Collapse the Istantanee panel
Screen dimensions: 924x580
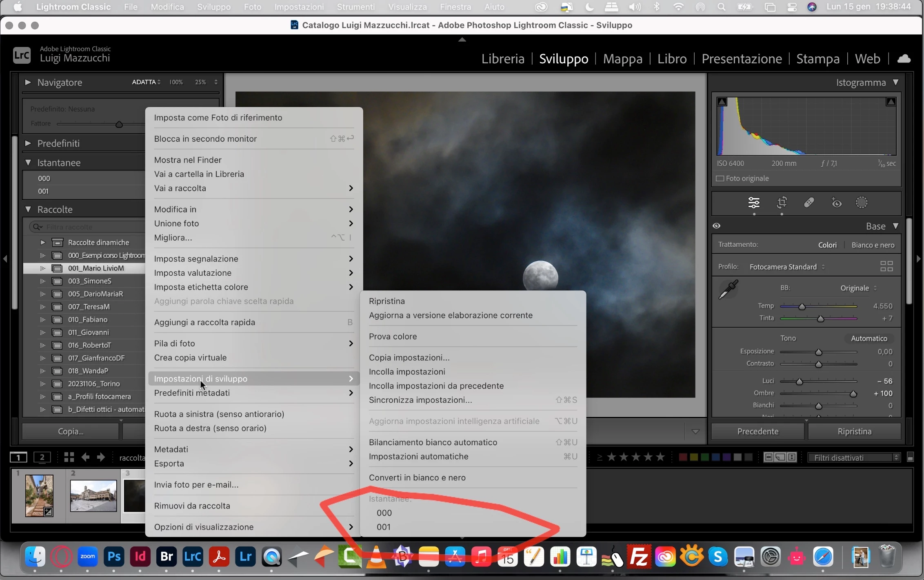28,163
